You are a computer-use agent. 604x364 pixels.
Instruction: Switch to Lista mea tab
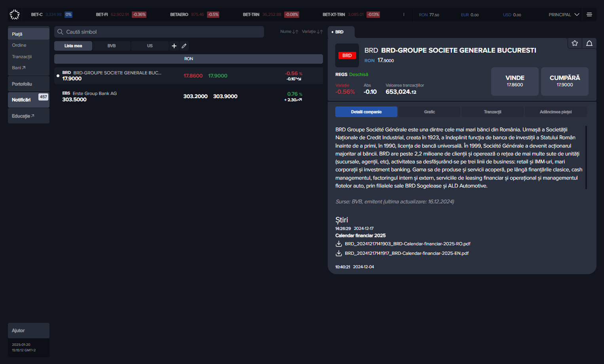click(x=73, y=46)
